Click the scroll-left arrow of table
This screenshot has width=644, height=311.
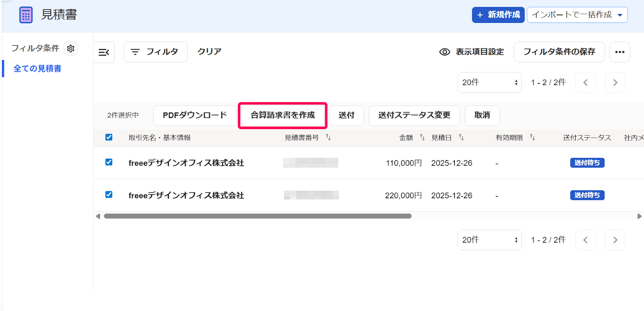(98, 216)
